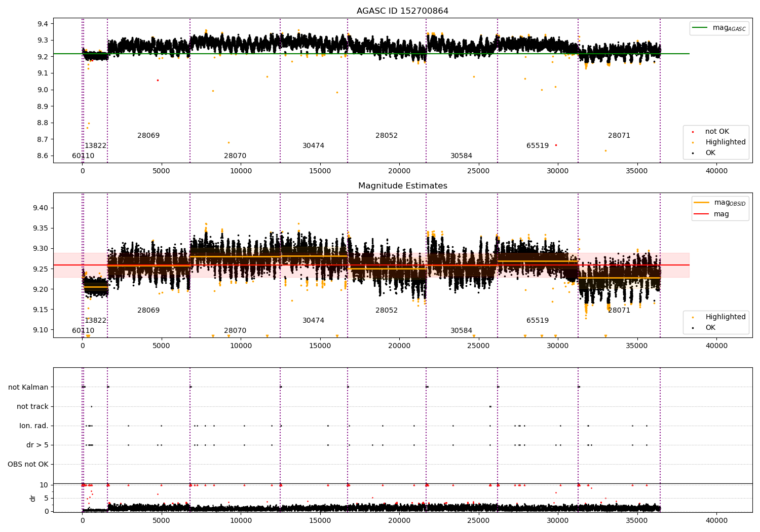
Task: Select the 15000 x-axis tick of the bottom plot
Action: [320, 521]
